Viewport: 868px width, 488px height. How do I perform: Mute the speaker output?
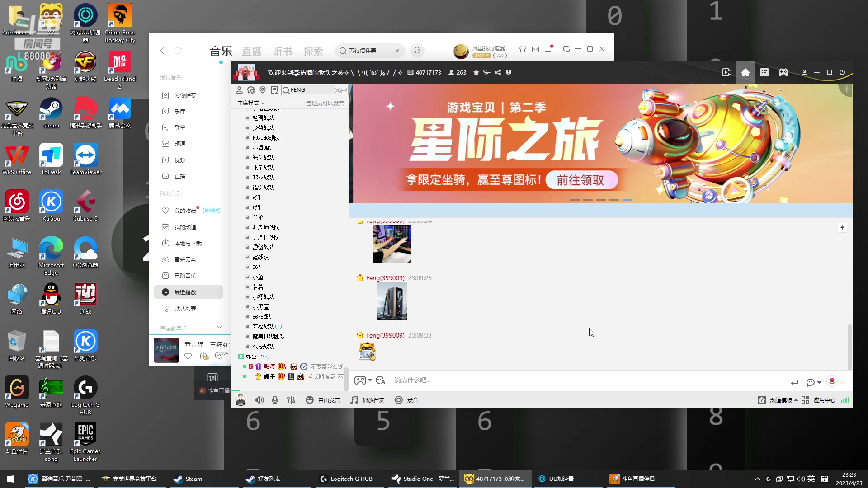click(x=259, y=399)
